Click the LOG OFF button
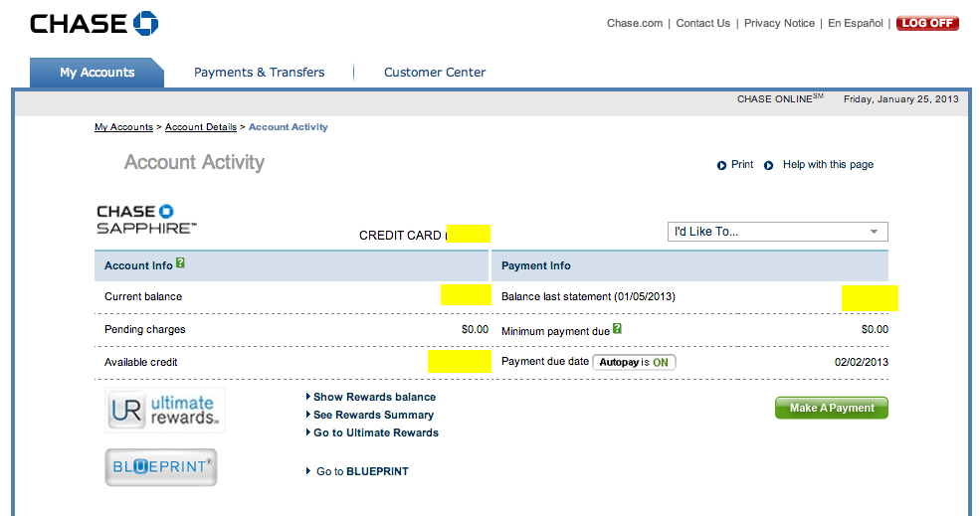Image resolution: width=980 pixels, height=516 pixels. [927, 23]
